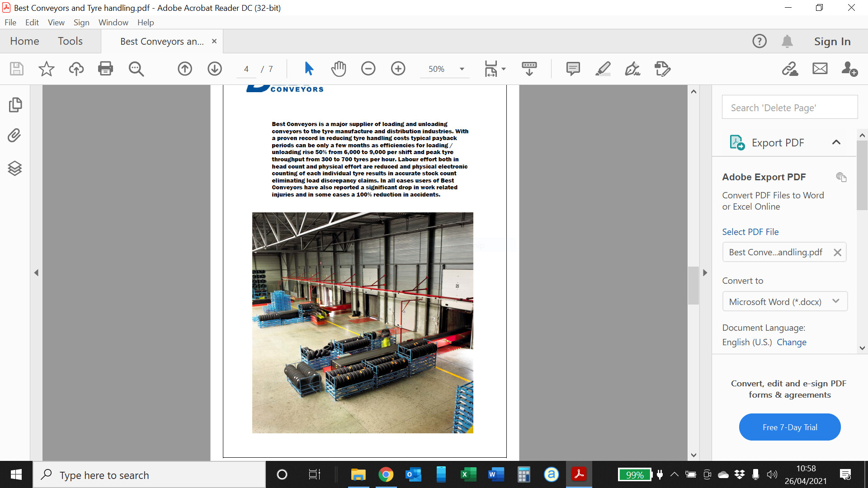Click the Zoom out minus icon

(x=368, y=69)
